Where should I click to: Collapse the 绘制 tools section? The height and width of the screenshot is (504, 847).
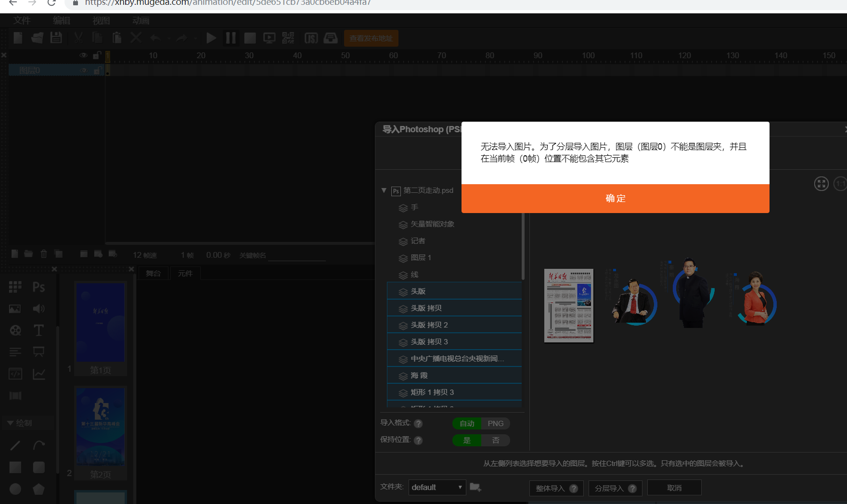click(10, 423)
